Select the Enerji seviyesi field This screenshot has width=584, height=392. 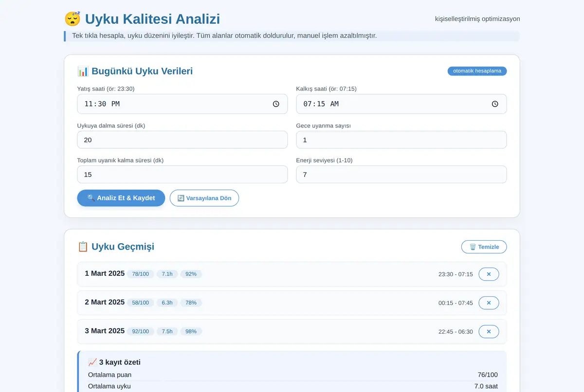[x=401, y=175]
